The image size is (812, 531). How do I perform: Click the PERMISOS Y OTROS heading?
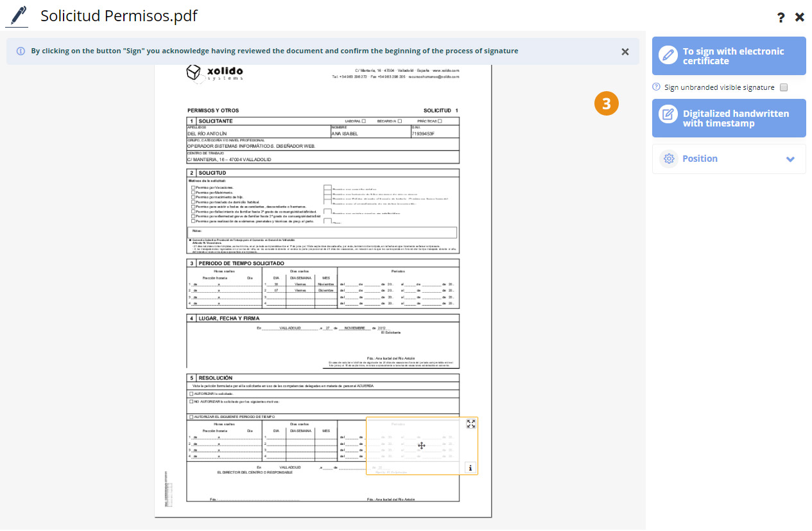click(213, 110)
